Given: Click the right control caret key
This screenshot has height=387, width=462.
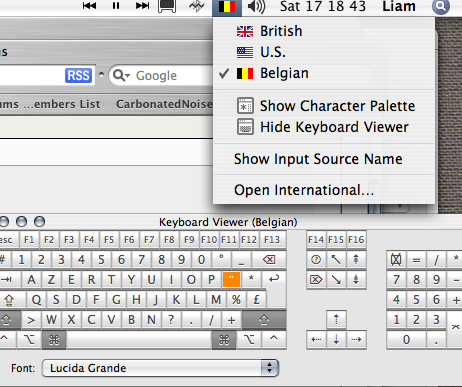Looking at the screenshot, I should click(274, 340).
